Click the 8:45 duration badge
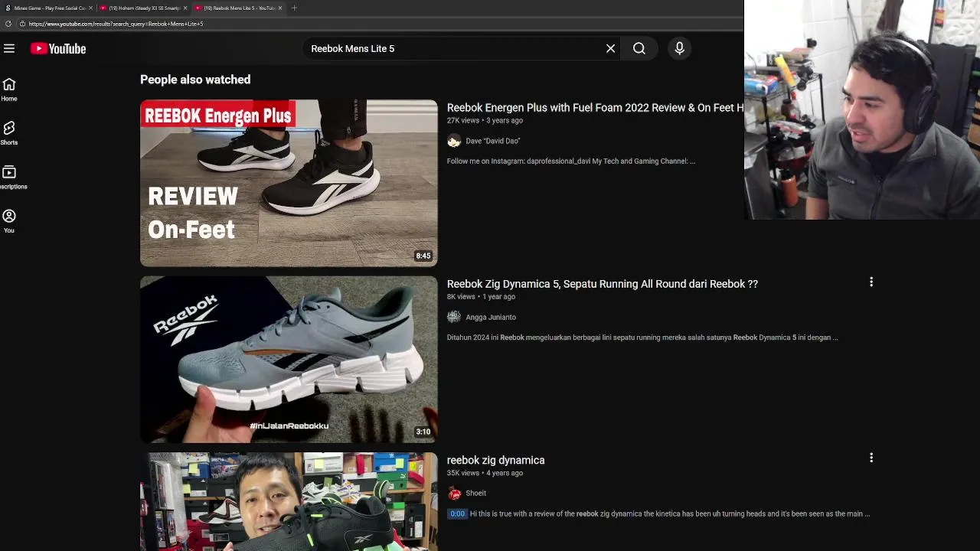Image resolution: width=980 pixels, height=551 pixels. pyautogui.click(x=423, y=256)
